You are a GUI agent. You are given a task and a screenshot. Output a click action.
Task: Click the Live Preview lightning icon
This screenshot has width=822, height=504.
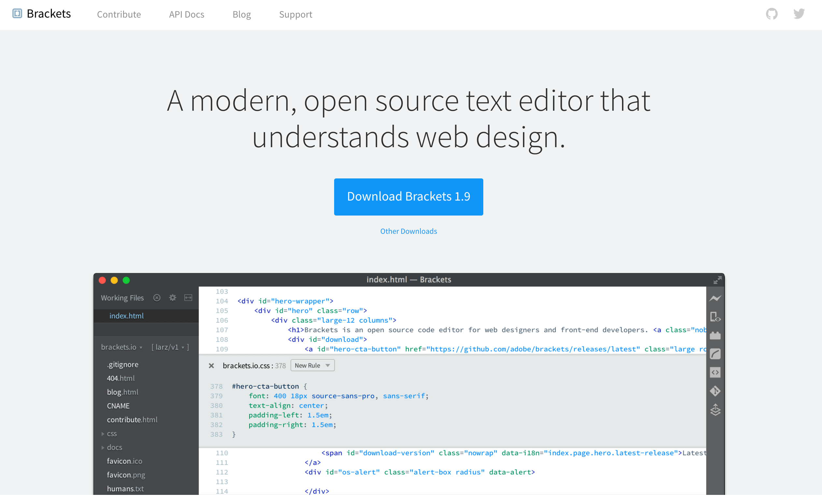tap(715, 298)
